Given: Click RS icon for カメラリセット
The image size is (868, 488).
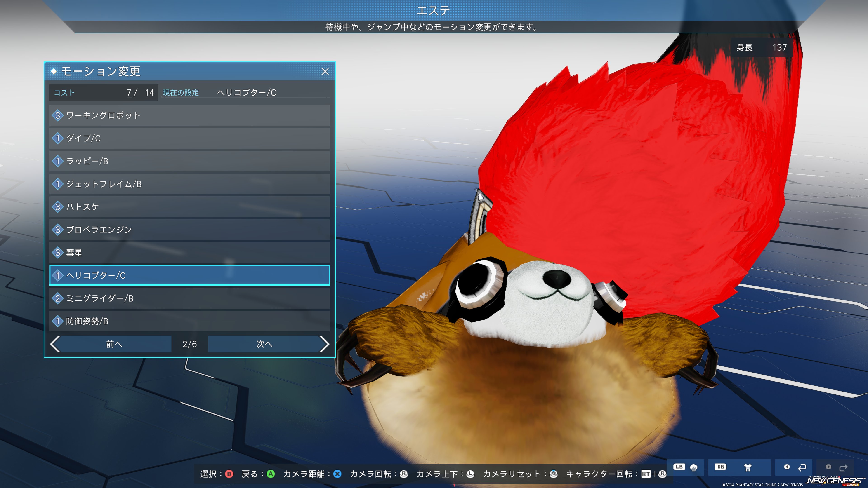Looking at the screenshot, I should pyautogui.click(x=554, y=474).
